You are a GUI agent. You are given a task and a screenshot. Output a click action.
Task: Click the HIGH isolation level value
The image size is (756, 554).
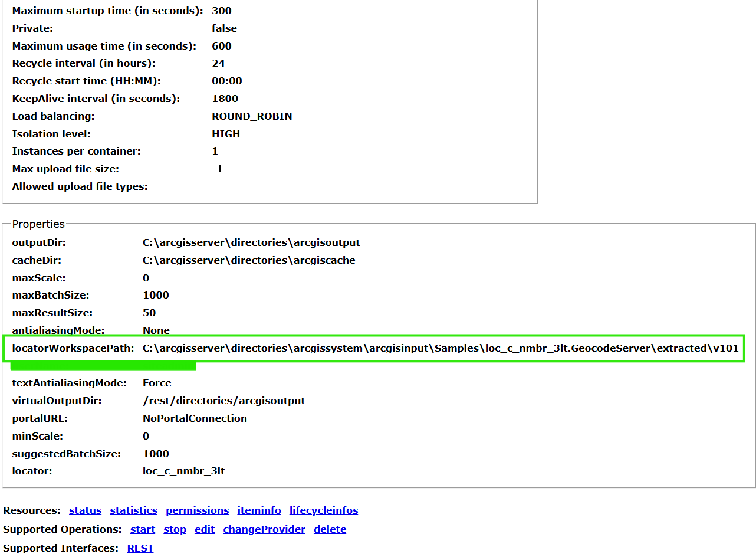coord(226,134)
